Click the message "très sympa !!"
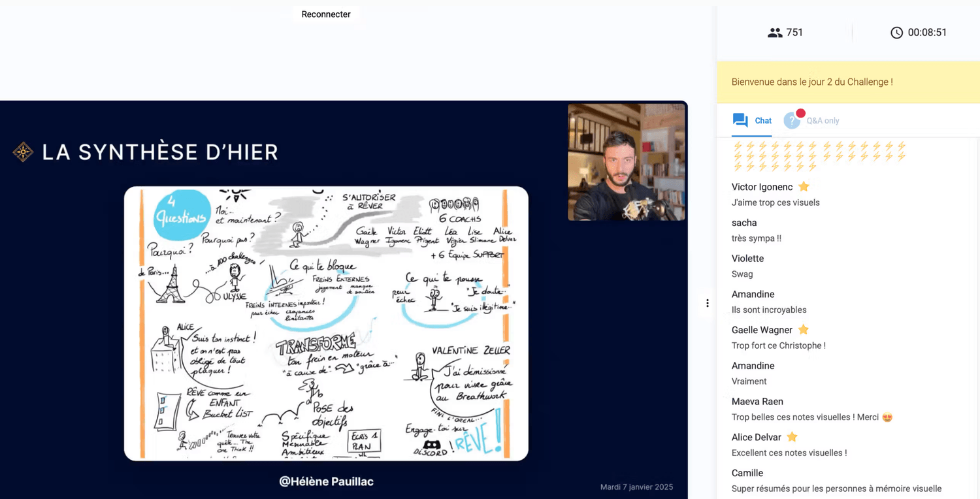 757,238
